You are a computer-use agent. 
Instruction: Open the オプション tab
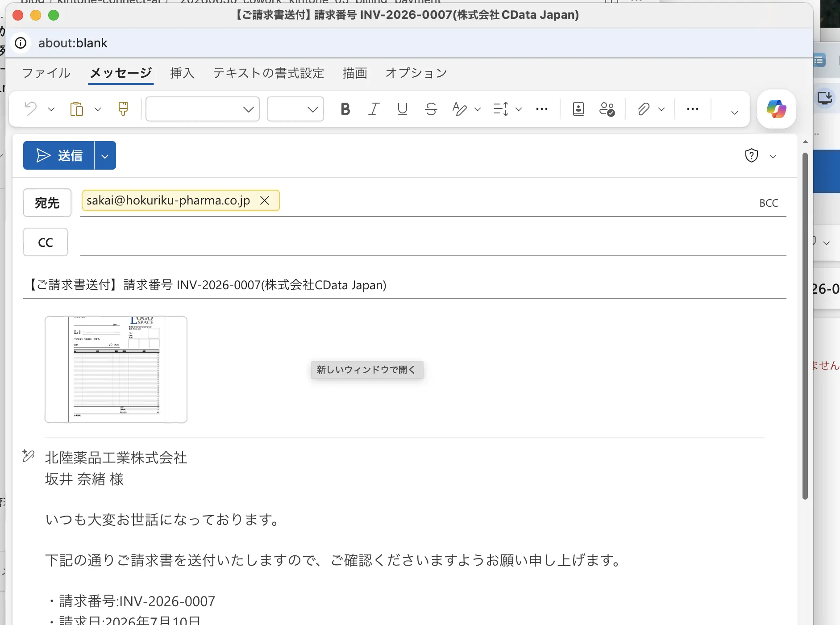[416, 73]
